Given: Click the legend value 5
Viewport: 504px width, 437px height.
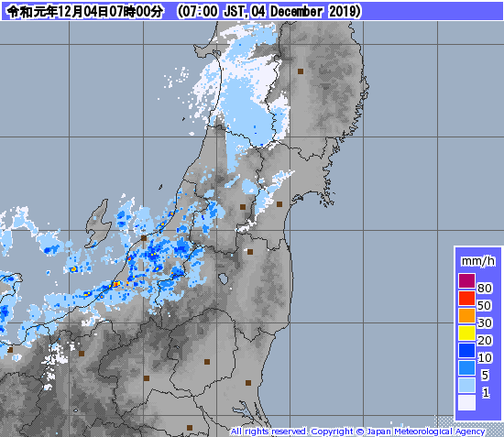Looking at the screenshot, I should tap(485, 375).
